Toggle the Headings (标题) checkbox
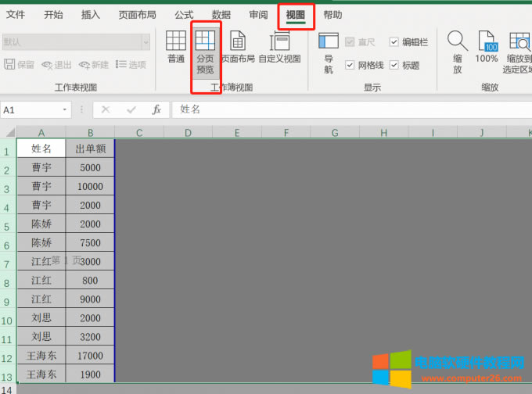 pyautogui.click(x=394, y=66)
